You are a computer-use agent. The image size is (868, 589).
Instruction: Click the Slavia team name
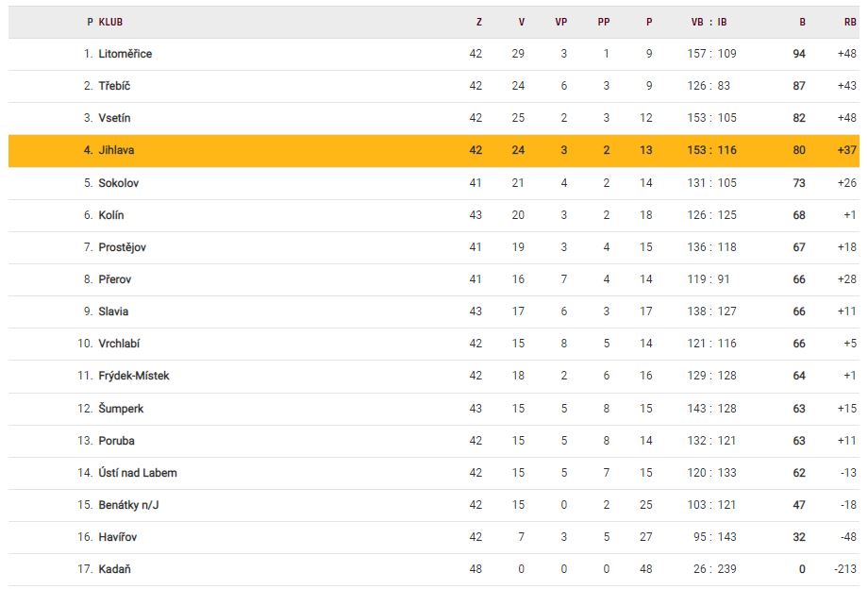point(114,311)
